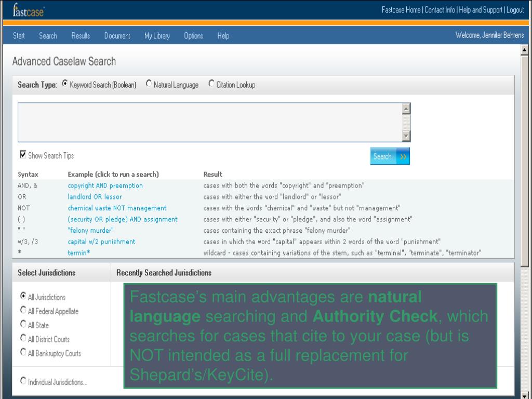Click Welcome, Jennifer Behrens text
532x399 pixels.
(x=489, y=35)
